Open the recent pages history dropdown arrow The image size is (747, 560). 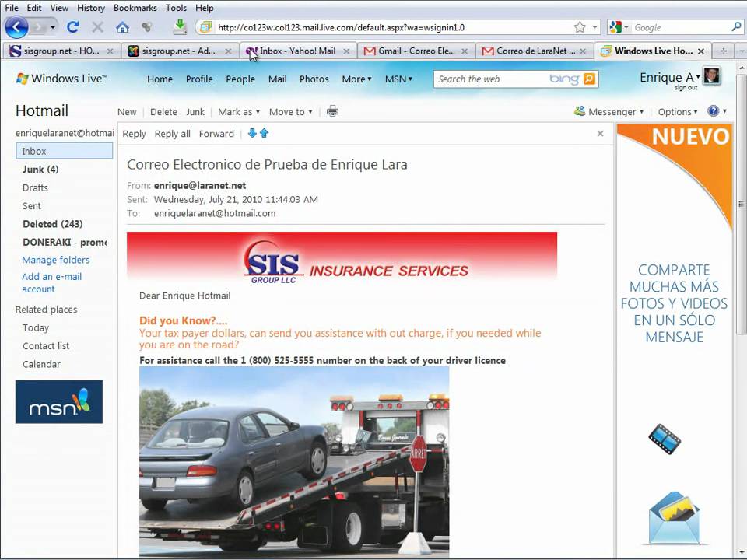(52, 28)
